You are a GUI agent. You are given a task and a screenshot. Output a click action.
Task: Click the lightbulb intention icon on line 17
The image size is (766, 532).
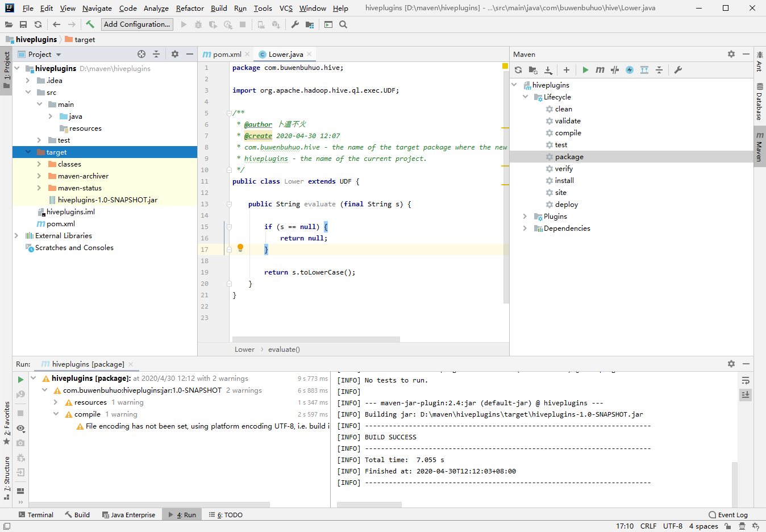point(240,248)
